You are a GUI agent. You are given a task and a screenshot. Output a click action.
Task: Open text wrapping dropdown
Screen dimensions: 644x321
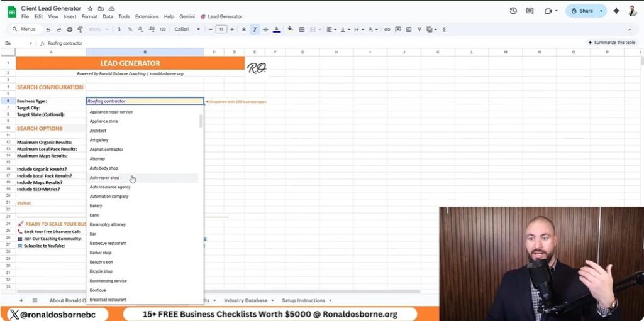[358, 30]
